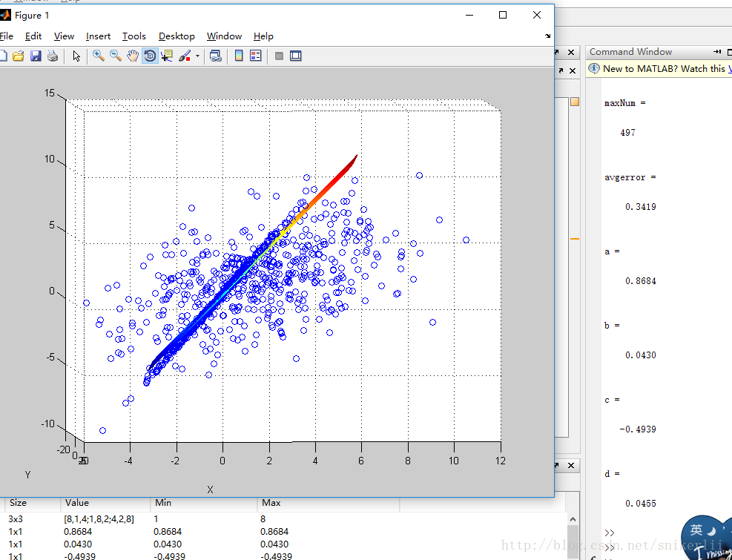Click the 'avgerror =' output line
Viewport: 732px width, 560px height.
630,177
